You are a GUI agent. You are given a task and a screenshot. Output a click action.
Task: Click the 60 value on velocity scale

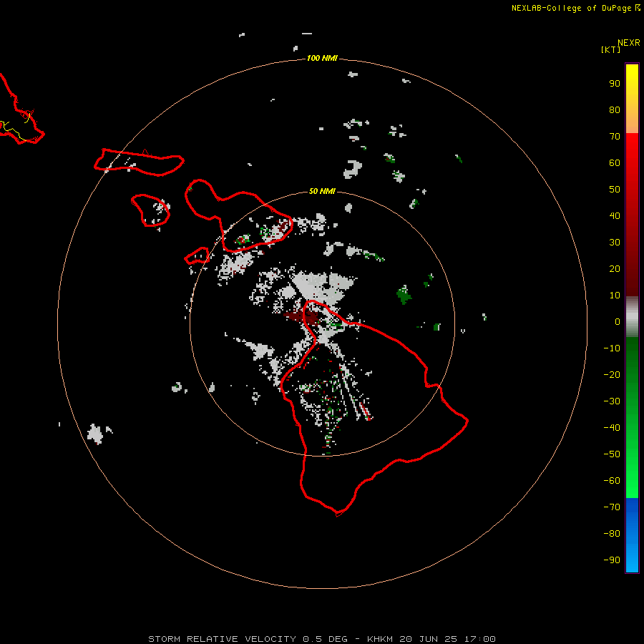point(615,163)
